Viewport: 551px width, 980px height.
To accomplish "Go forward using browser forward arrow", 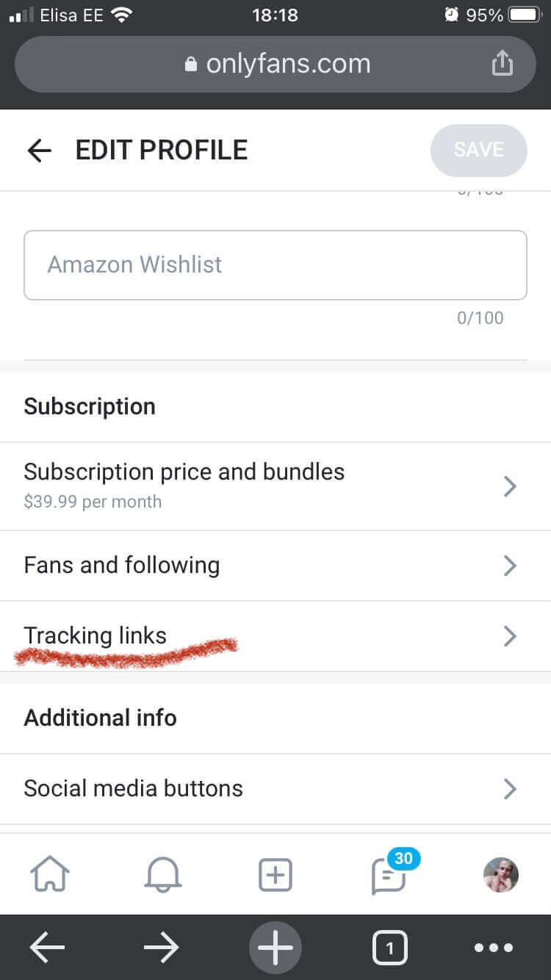I will [162, 948].
